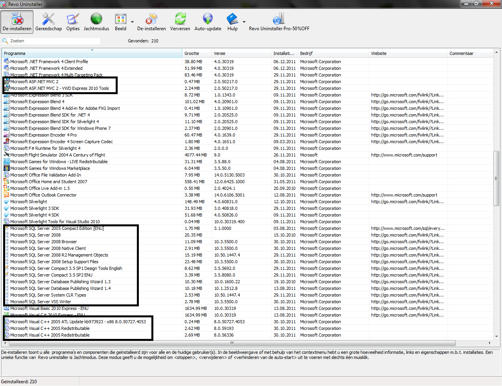Select Microsoft .NET Framework 4 Client Profile

[49, 62]
